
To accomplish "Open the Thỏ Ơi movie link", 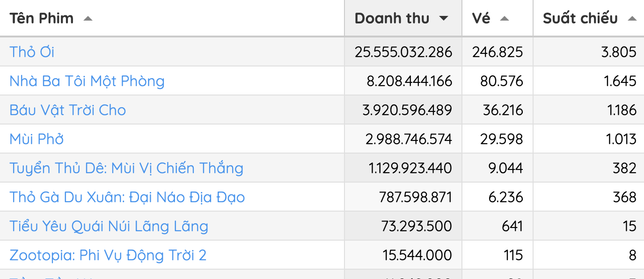I will 32,52.
